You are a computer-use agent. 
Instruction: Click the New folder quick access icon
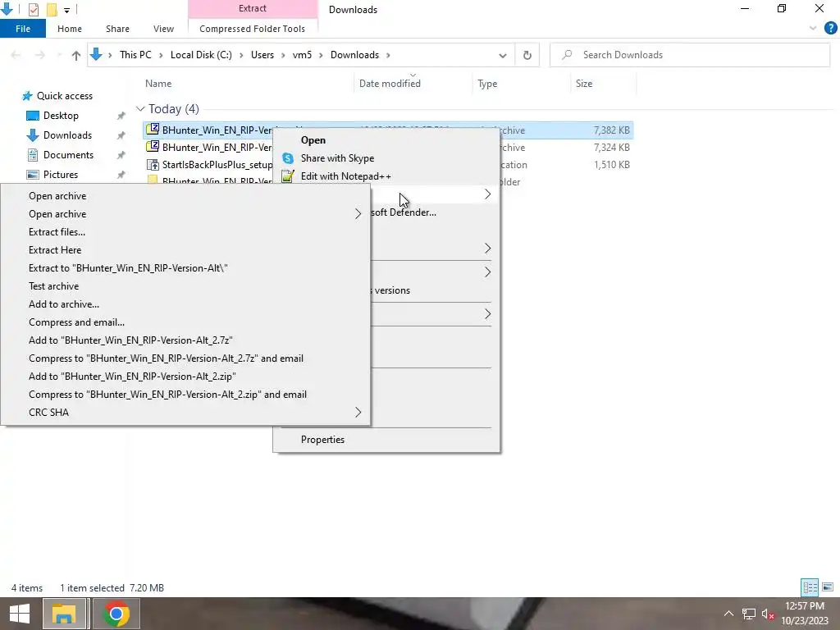tap(52, 9)
